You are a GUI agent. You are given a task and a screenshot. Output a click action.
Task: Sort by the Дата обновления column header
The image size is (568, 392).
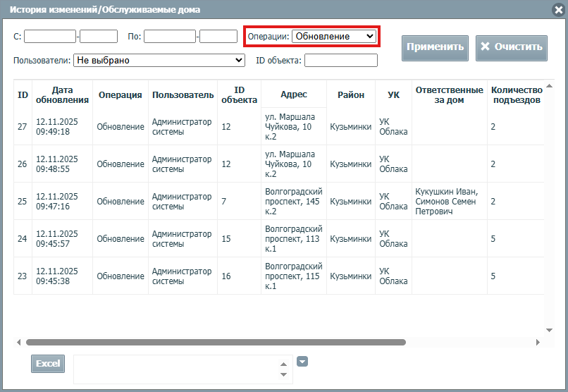[62, 95]
